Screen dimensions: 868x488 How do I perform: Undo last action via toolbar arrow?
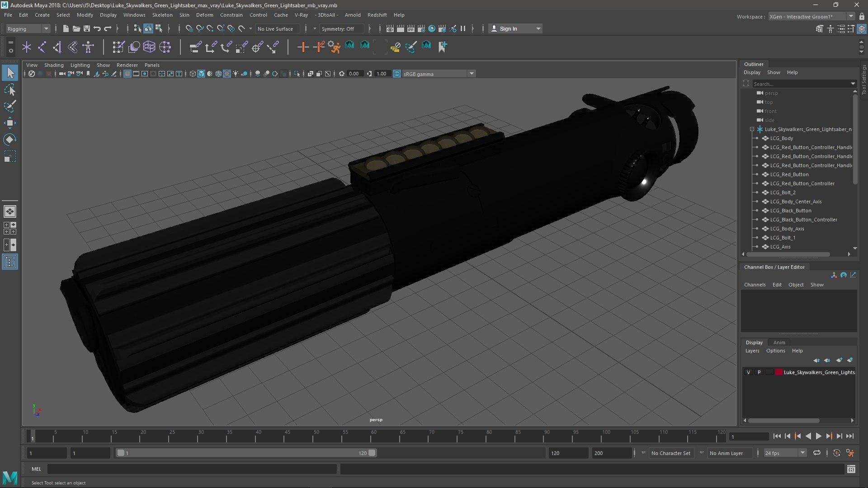click(x=97, y=28)
